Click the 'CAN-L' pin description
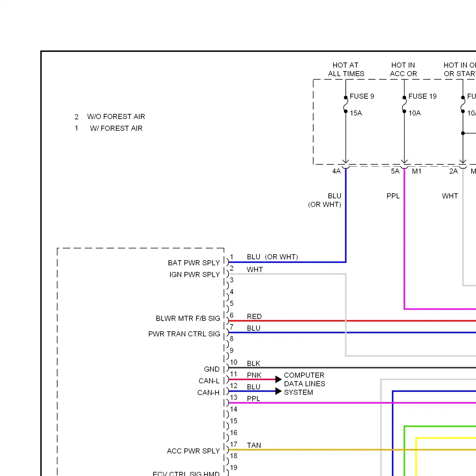This screenshot has width=476, height=476. click(x=209, y=381)
